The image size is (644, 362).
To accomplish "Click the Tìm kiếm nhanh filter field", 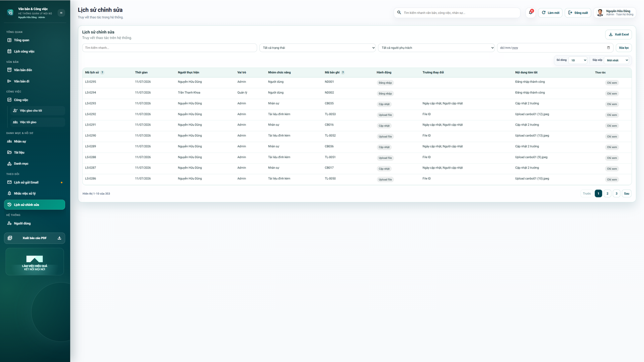I will 169,48.
